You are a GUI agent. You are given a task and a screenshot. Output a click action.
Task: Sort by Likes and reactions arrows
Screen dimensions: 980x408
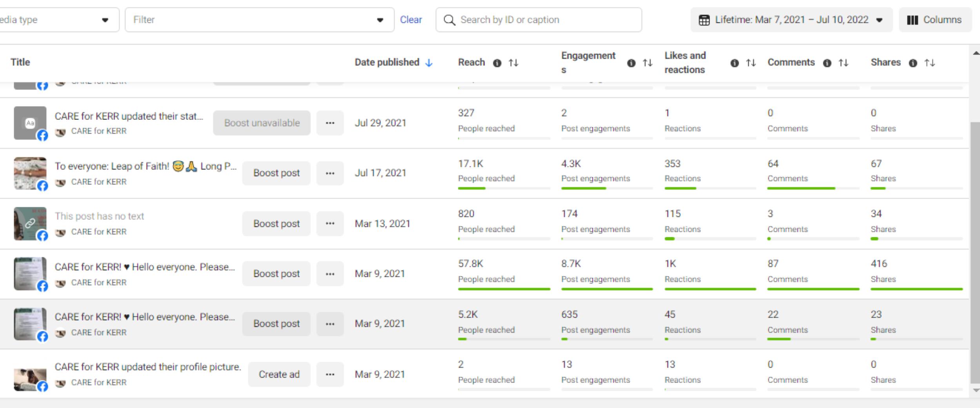[751, 63]
